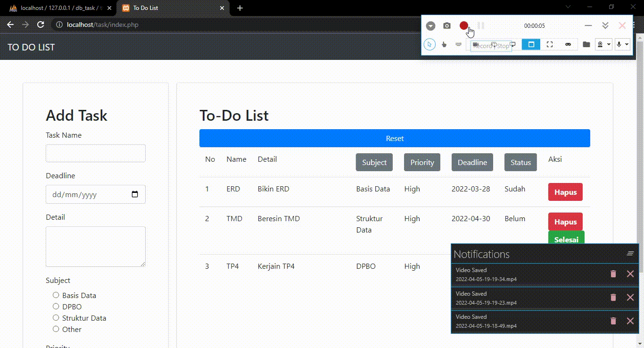This screenshot has height=348, width=644.
Task: Open the recordings output folder
Action: click(x=586, y=44)
